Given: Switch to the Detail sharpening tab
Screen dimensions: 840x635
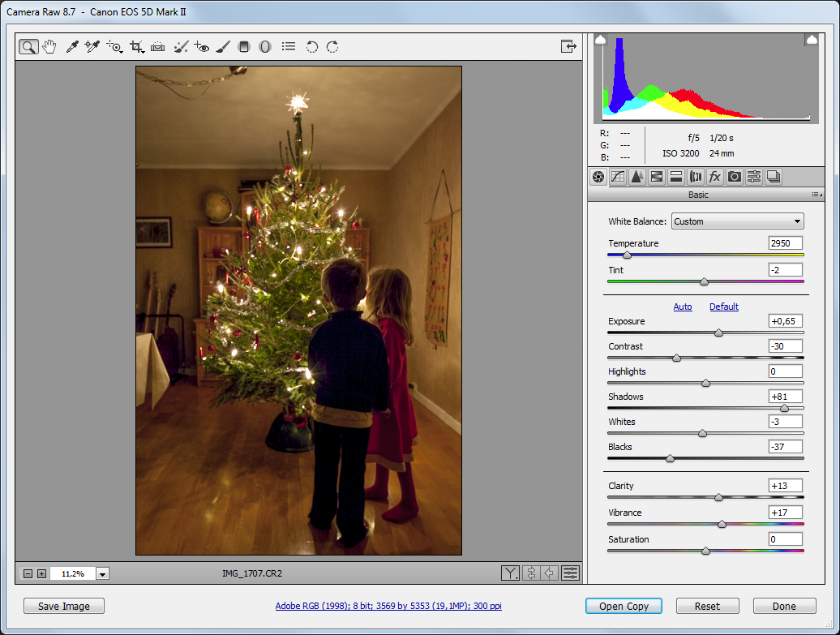Looking at the screenshot, I should point(637,177).
